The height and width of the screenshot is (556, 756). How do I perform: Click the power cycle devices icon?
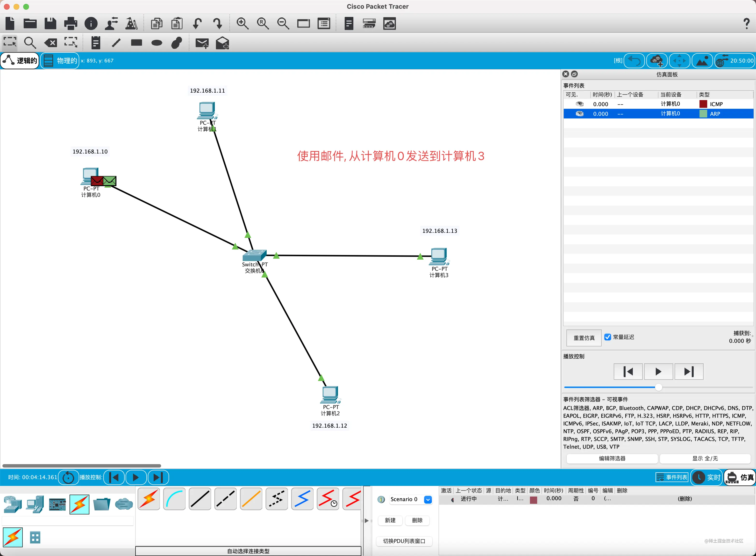(68, 477)
